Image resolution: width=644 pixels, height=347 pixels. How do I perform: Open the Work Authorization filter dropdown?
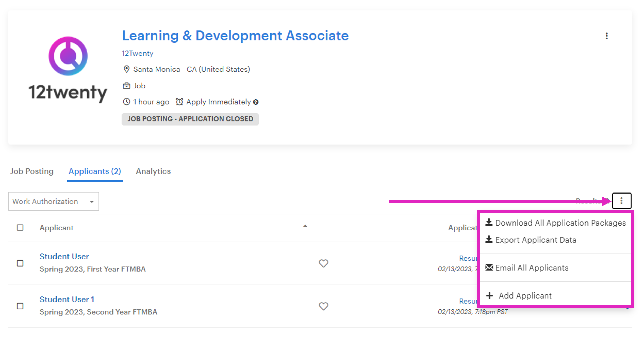coord(54,201)
